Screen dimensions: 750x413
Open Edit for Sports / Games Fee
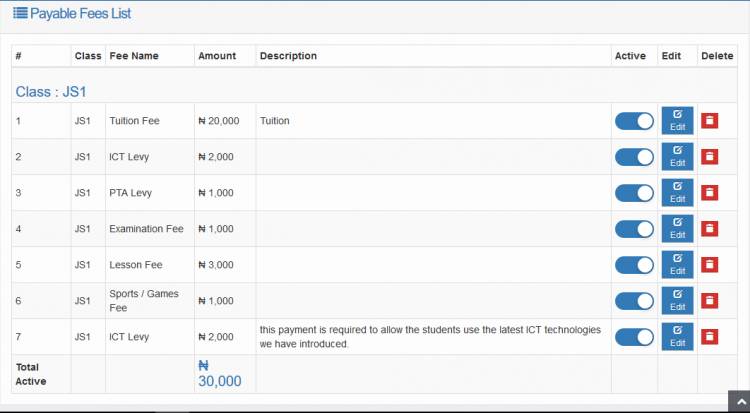pos(677,301)
